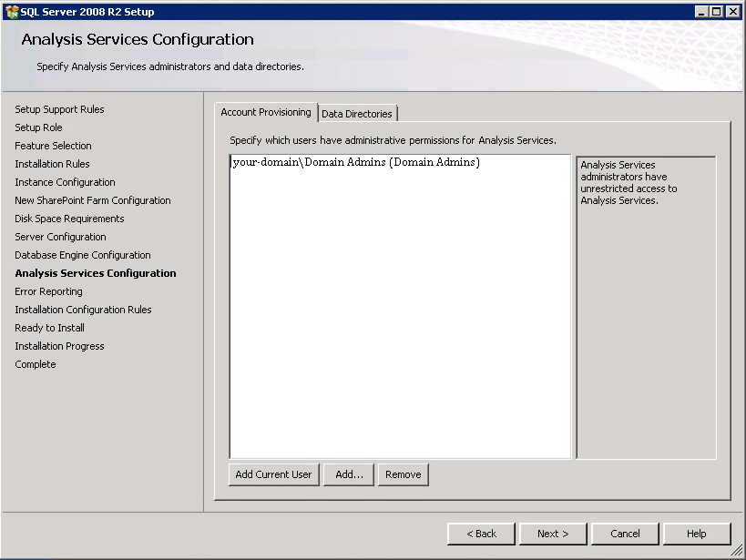Click the Installation Rules step
This screenshot has height=560, width=746.
point(52,164)
